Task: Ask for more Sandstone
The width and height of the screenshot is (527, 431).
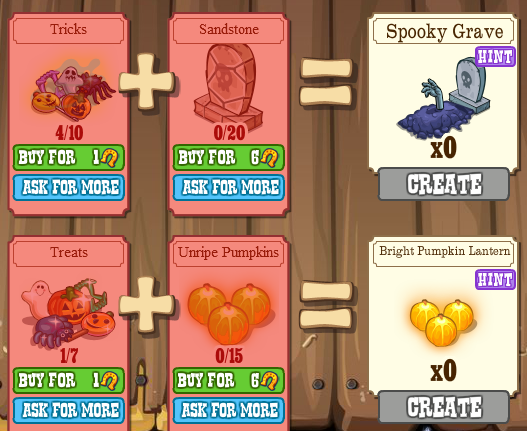Action: click(x=229, y=187)
